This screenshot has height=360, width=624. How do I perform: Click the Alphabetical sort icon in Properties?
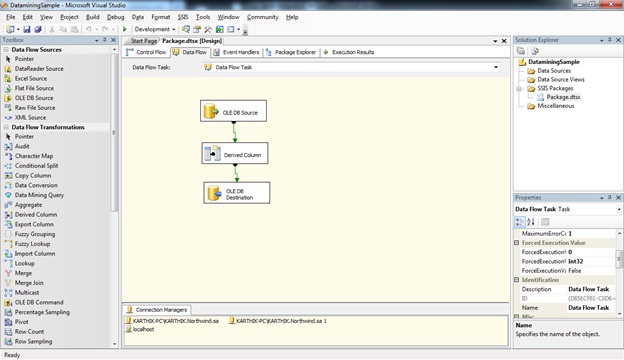[531, 222]
